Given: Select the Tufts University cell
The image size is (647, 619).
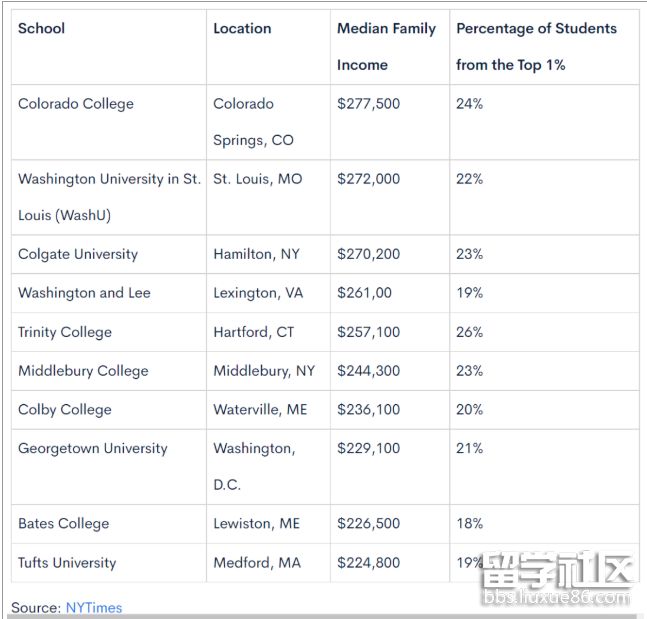Looking at the screenshot, I should tap(67, 563).
